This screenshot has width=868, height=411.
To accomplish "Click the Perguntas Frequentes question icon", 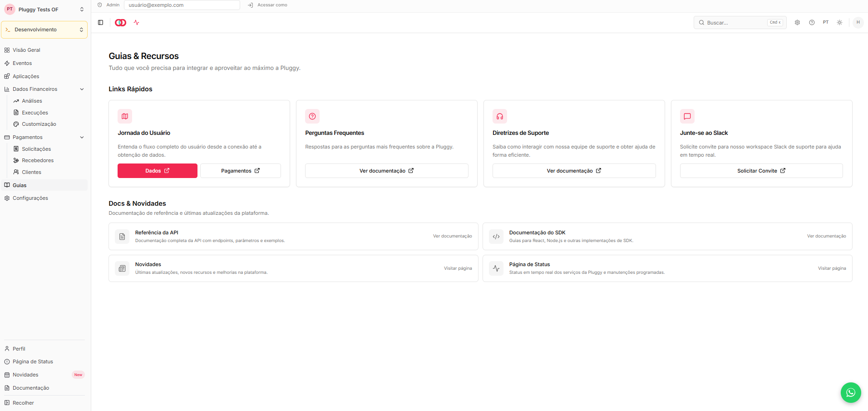I will (x=312, y=116).
